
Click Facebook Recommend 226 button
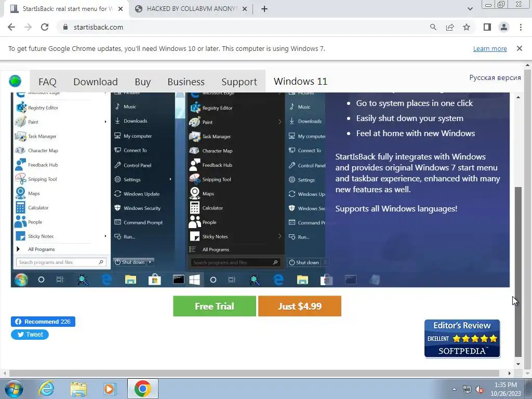coord(43,322)
